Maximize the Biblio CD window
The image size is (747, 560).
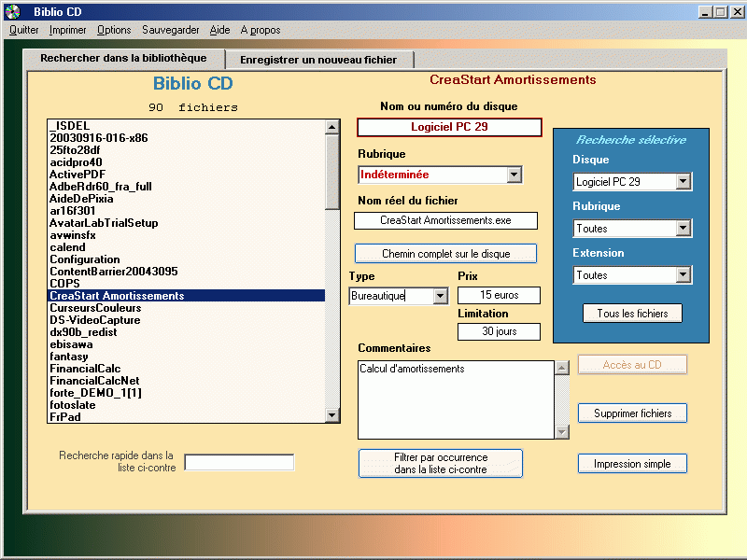[x=721, y=12]
